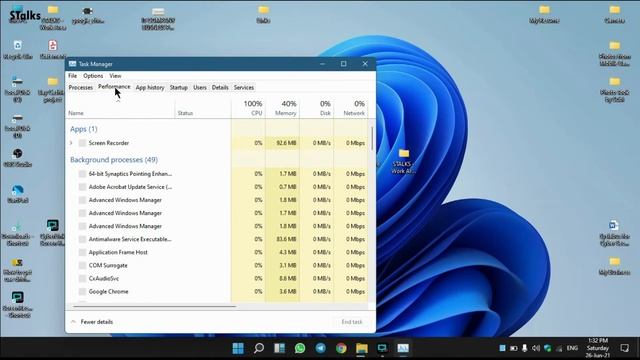Screen dimensions: 640x360
Task: Click the sort arrow above Name column
Action: click(x=118, y=101)
